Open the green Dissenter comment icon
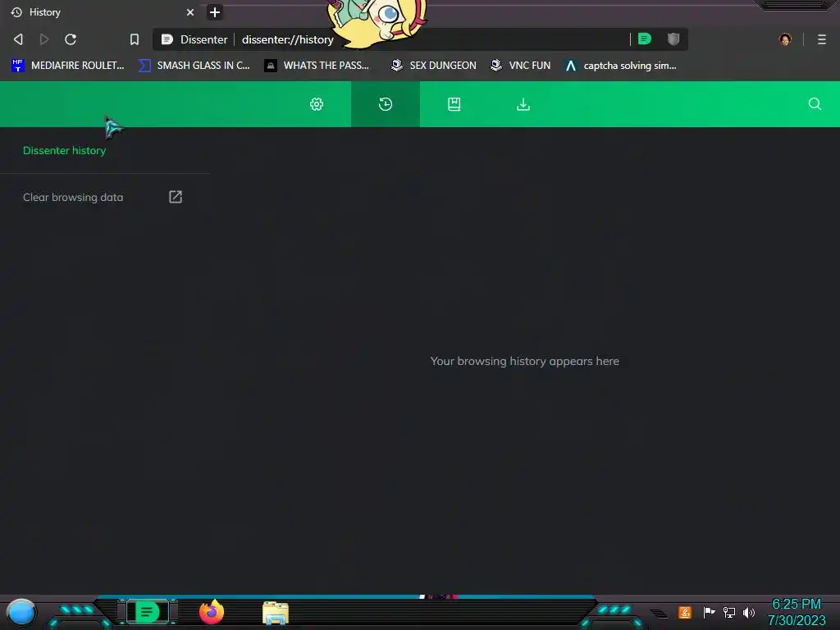 [x=645, y=39]
